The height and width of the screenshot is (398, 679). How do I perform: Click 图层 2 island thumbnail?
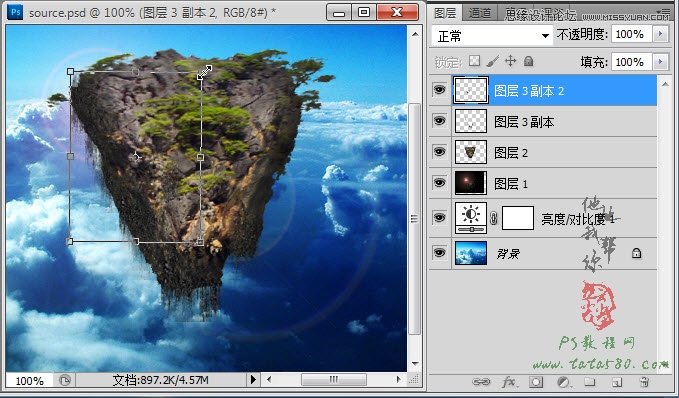471,152
